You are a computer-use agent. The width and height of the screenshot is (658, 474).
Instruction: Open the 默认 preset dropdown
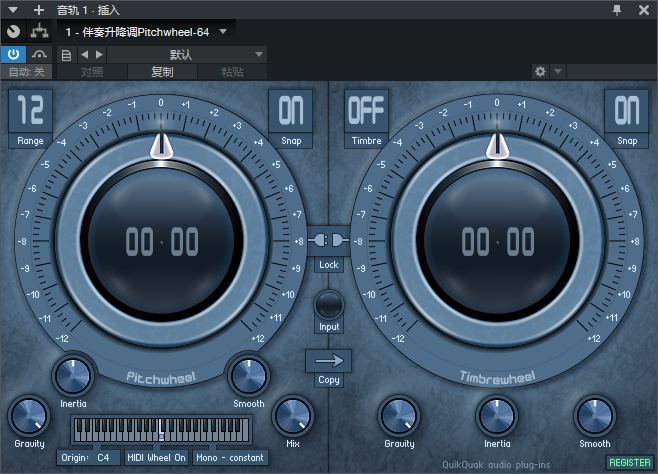(x=187, y=55)
